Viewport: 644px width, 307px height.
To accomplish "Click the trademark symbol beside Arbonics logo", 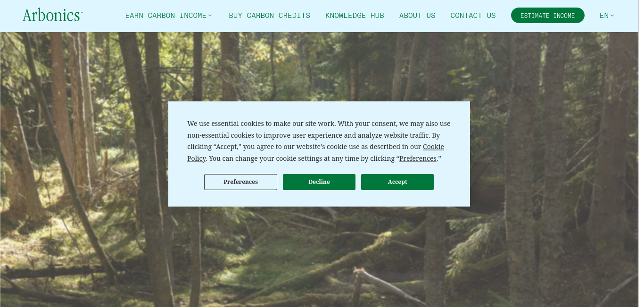I will [82, 12].
